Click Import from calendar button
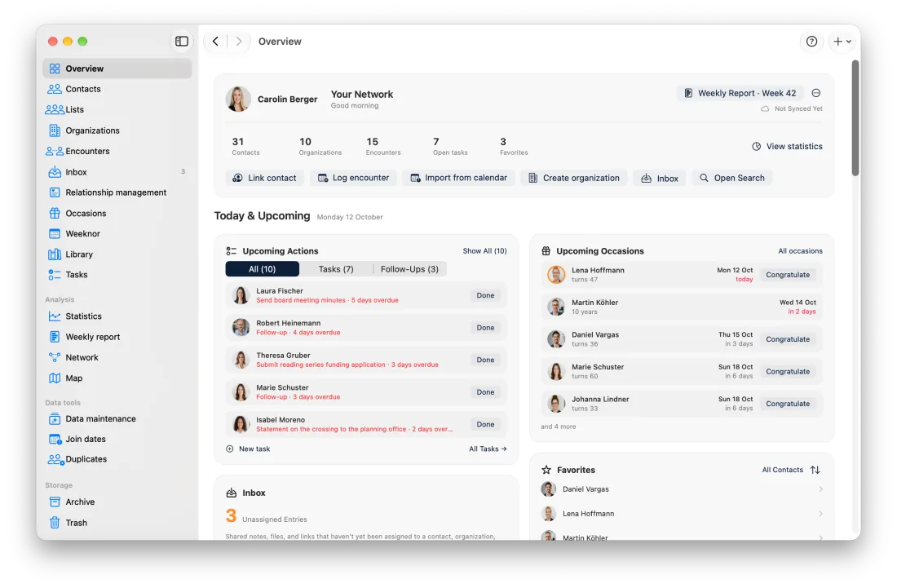Screen dimensions: 897x588 click(x=459, y=178)
